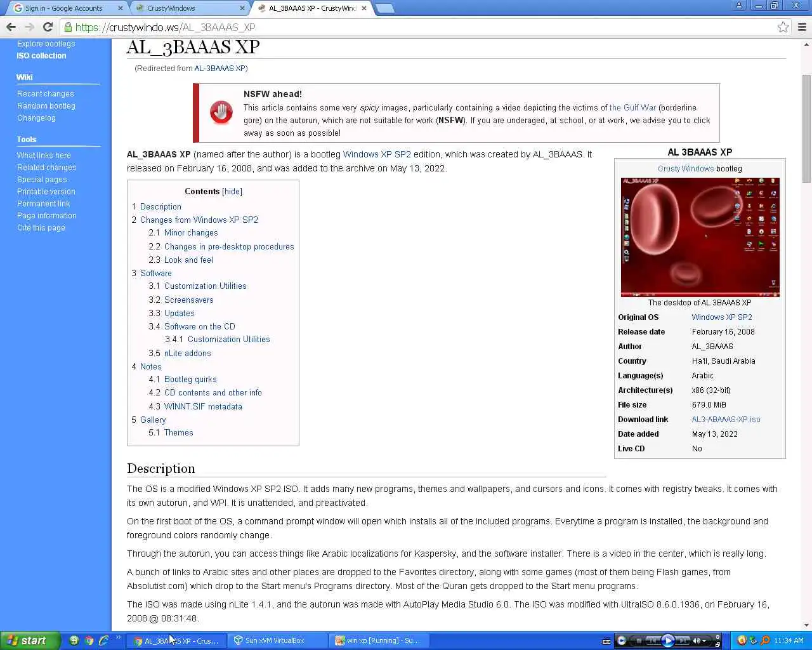Open the Permanent link tool
This screenshot has height=650, width=812.
click(43, 204)
